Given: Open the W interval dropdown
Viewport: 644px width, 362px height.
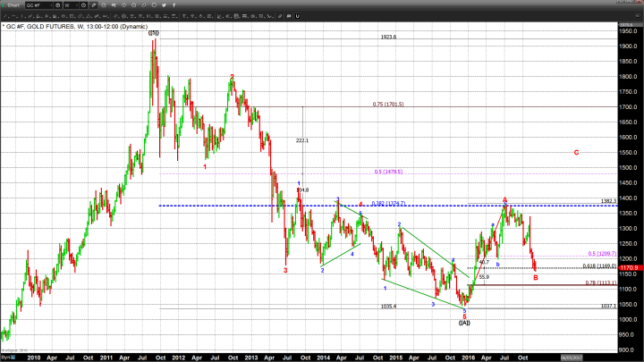Looking at the screenshot, I should pos(75,5).
